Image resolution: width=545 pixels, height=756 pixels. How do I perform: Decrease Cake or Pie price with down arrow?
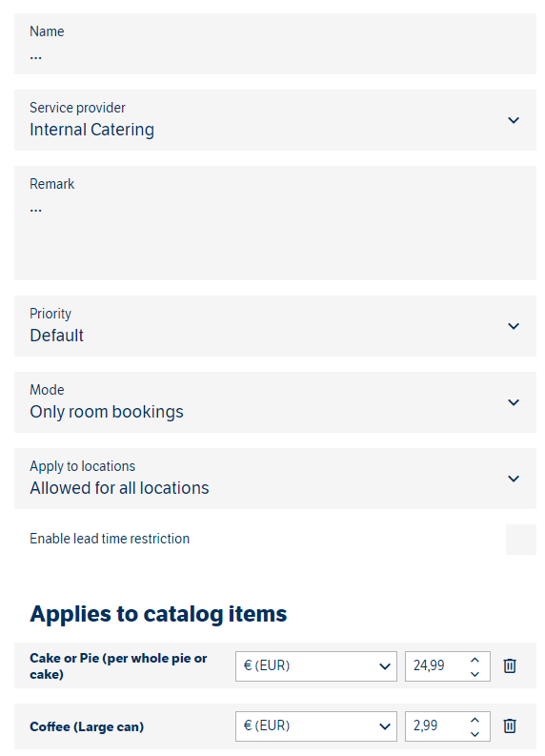(474, 674)
